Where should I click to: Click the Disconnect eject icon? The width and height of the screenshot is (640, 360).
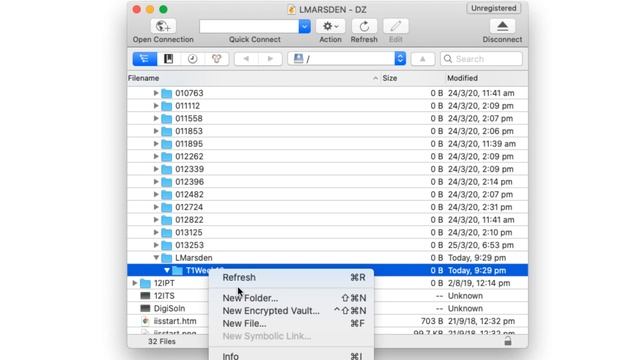[502, 27]
